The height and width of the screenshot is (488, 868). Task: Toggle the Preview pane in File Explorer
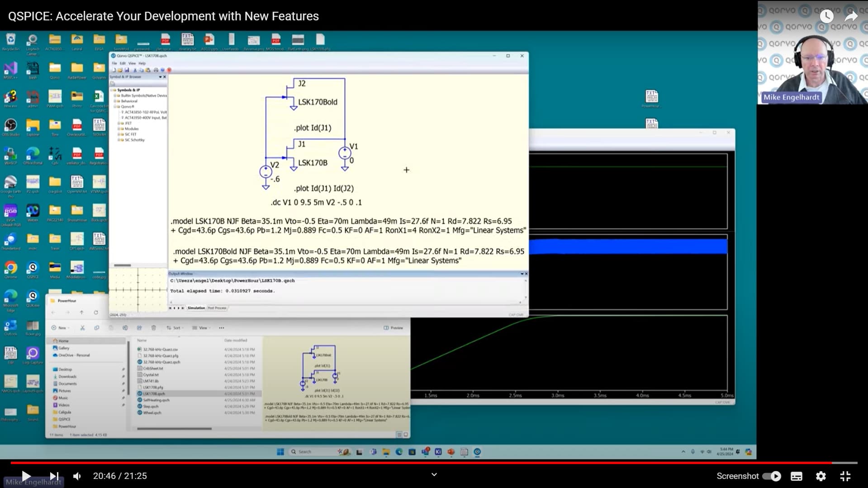point(393,327)
